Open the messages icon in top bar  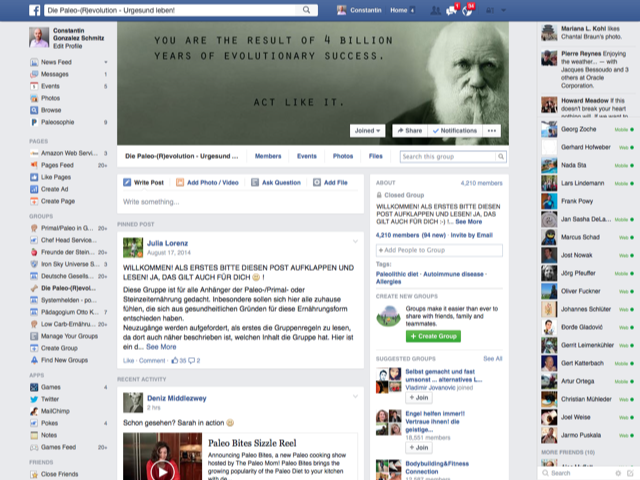click(451, 11)
